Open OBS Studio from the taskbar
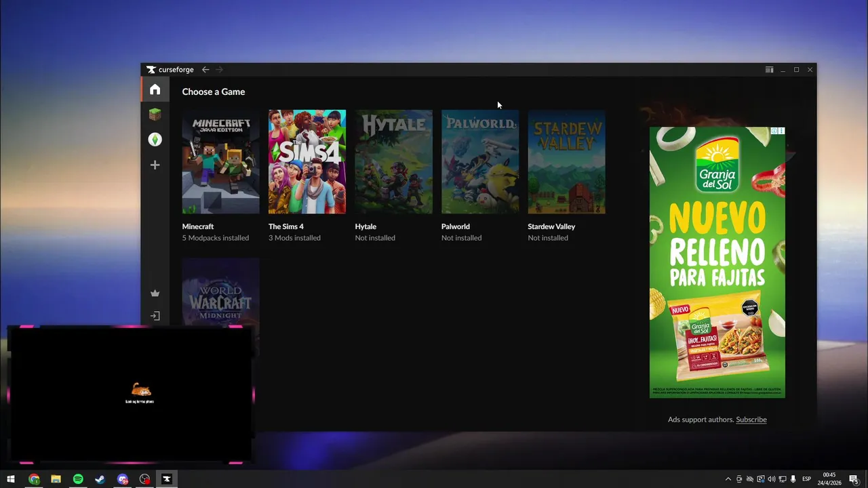868x488 pixels. click(144, 479)
